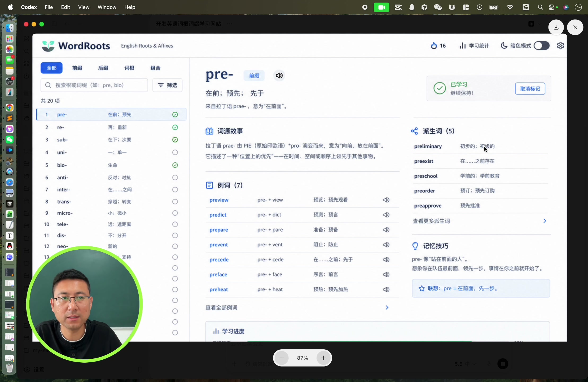Play audio for the word prevent

386,245
